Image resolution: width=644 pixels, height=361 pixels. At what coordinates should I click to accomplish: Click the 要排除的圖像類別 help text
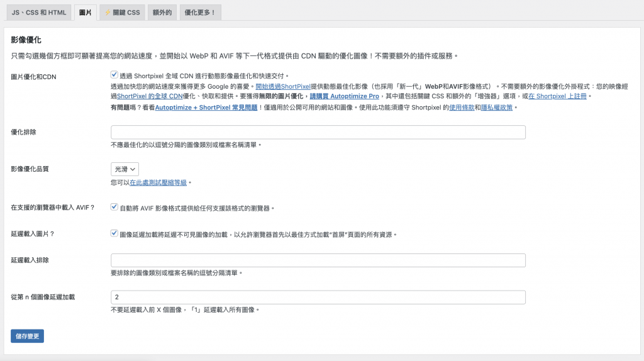(x=177, y=273)
